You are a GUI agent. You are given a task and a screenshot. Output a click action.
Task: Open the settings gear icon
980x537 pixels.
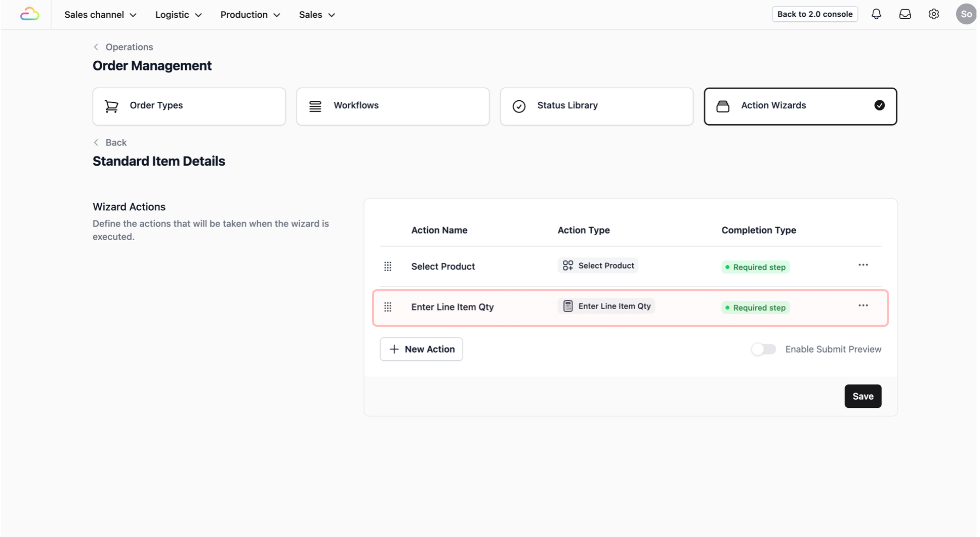click(934, 14)
